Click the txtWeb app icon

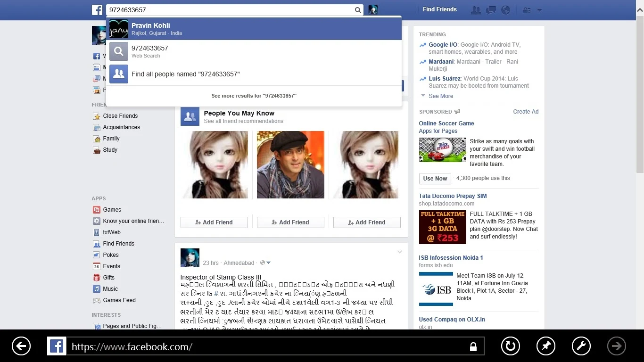97,232
